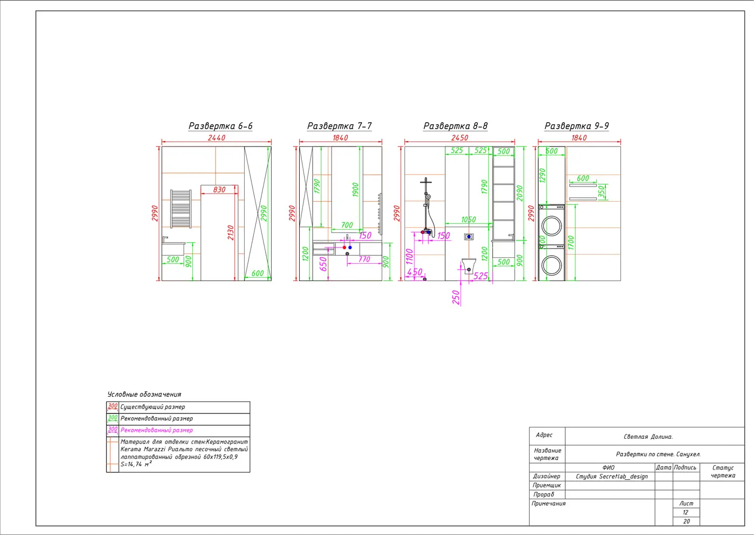Click the magenta 250 dimension below drawing

coord(456,297)
